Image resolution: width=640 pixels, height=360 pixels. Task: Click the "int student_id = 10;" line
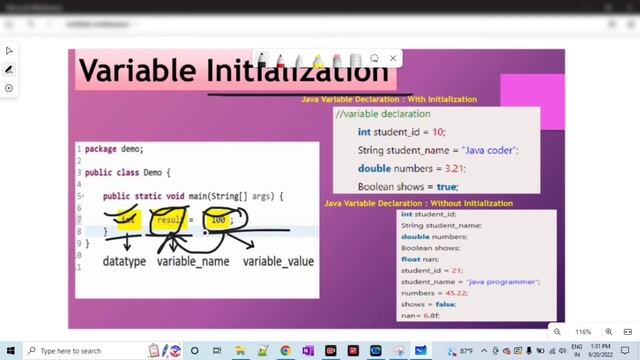[402, 132]
